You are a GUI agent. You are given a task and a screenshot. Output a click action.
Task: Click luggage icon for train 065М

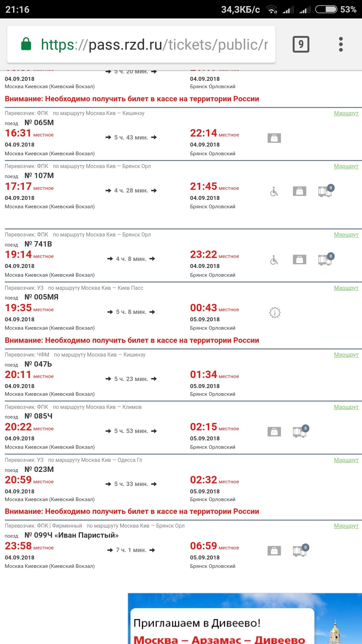pyautogui.click(x=274, y=138)
